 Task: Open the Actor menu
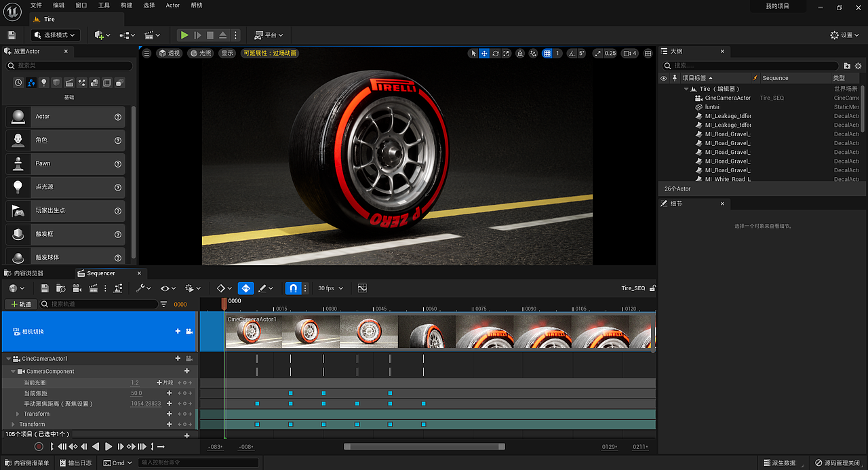pos(173,5)
